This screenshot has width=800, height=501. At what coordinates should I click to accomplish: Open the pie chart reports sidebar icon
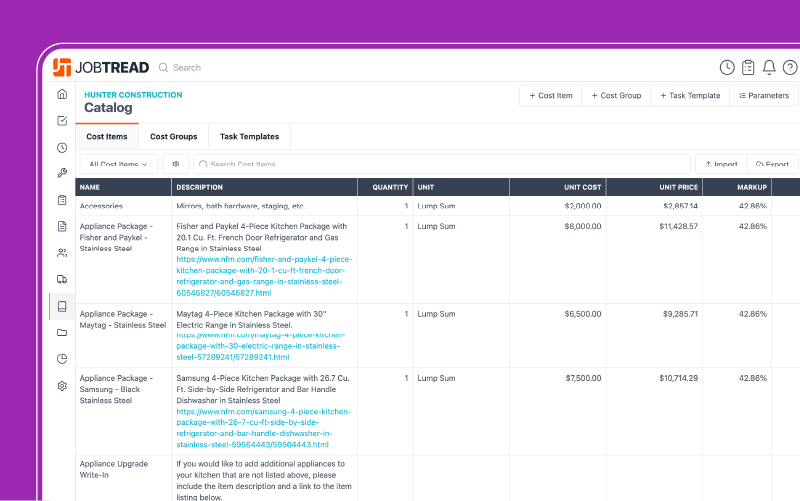62,359
